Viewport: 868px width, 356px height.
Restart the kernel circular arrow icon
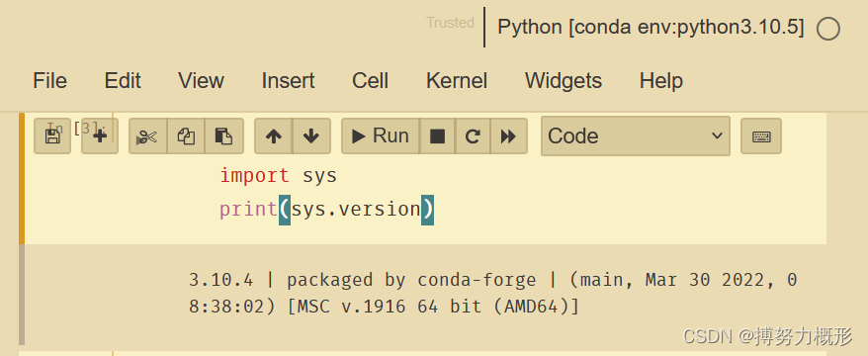(473, 135)
